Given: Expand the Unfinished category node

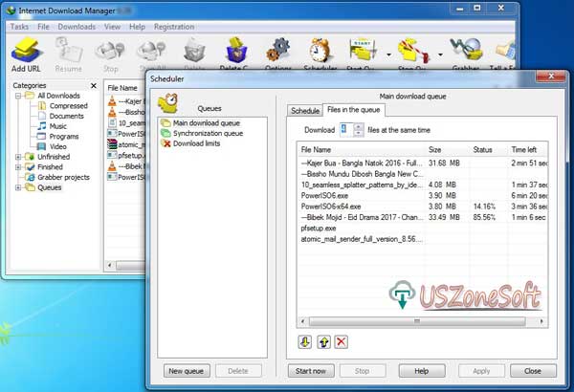Looking at the screenshot, I should 18,157.
